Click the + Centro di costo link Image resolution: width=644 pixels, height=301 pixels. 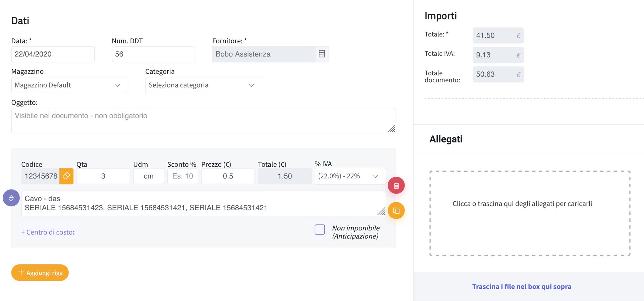48,232
